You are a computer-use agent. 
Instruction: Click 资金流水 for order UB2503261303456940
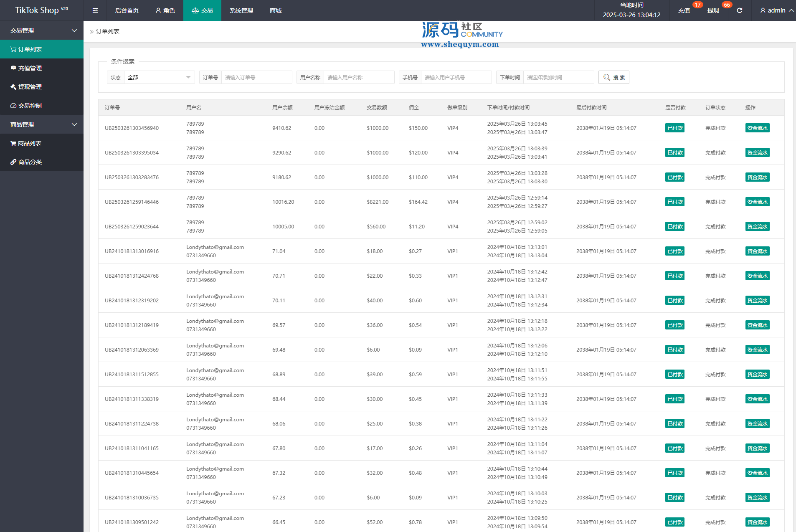(757, 128)
